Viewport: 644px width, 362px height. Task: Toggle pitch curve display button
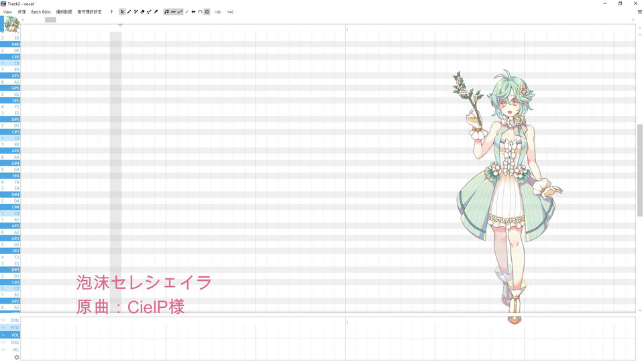tap(180, 12)
